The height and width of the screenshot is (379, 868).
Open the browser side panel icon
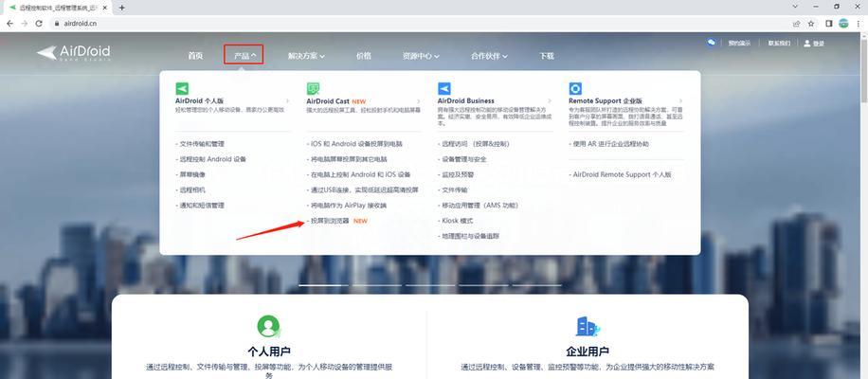point(829,24)
